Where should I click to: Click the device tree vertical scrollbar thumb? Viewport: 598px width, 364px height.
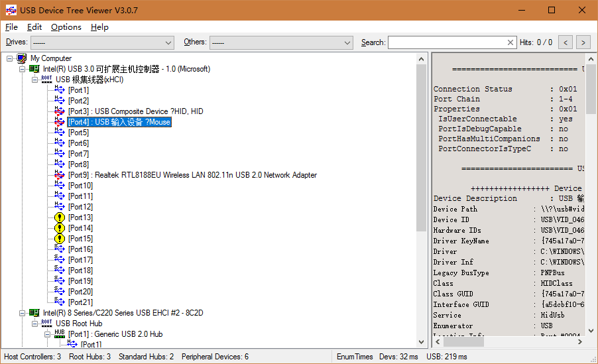(x=421, y=148)
